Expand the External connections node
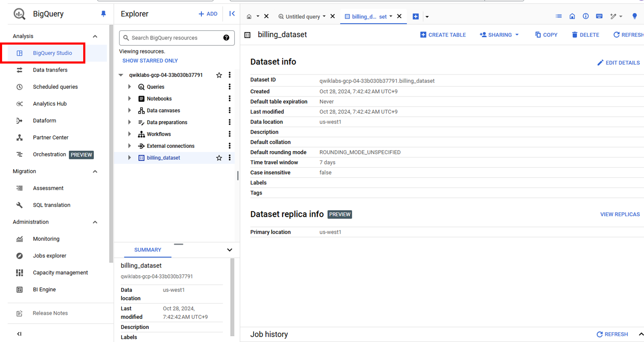This screenshot has width=644, height=342. pyautogui.click(x=130, y=146)
